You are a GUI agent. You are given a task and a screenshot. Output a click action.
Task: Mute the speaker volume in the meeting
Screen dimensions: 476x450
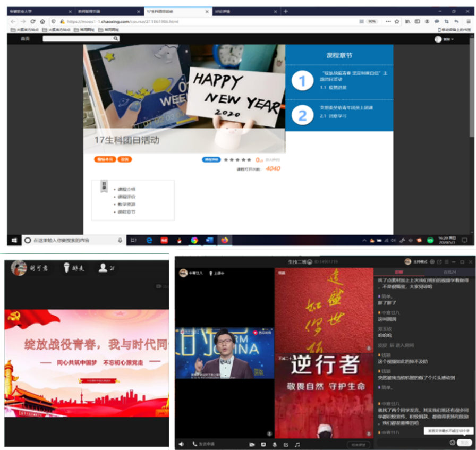[x=182, y=444]
